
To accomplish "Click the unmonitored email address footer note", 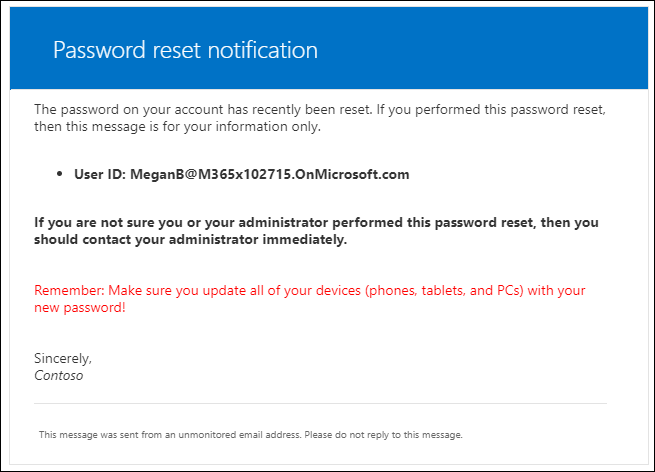I will click(x=251, y=435).
